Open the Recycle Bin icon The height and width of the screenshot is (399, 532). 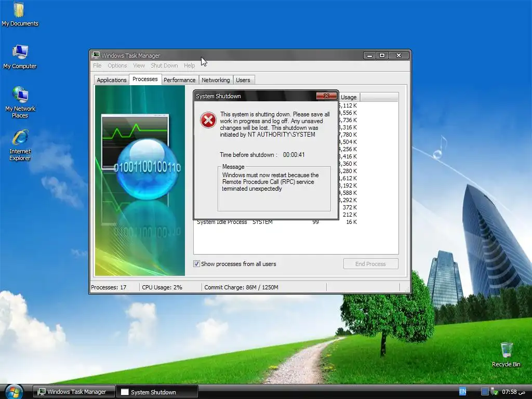(x=506, y=355)
